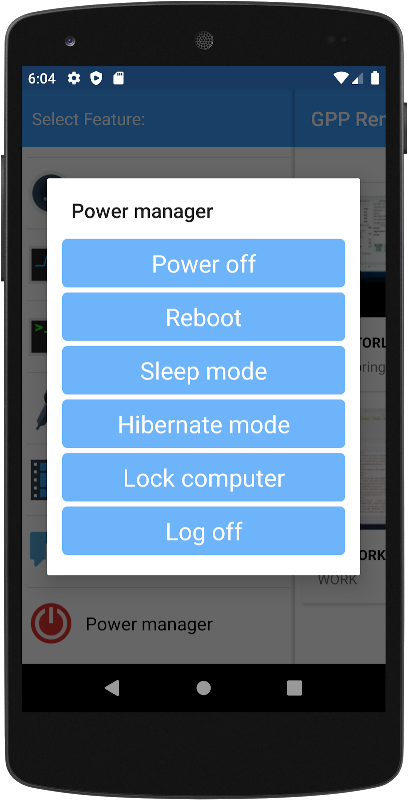
Task: Tap Lock computer button
Action: (x=203, y=478)
